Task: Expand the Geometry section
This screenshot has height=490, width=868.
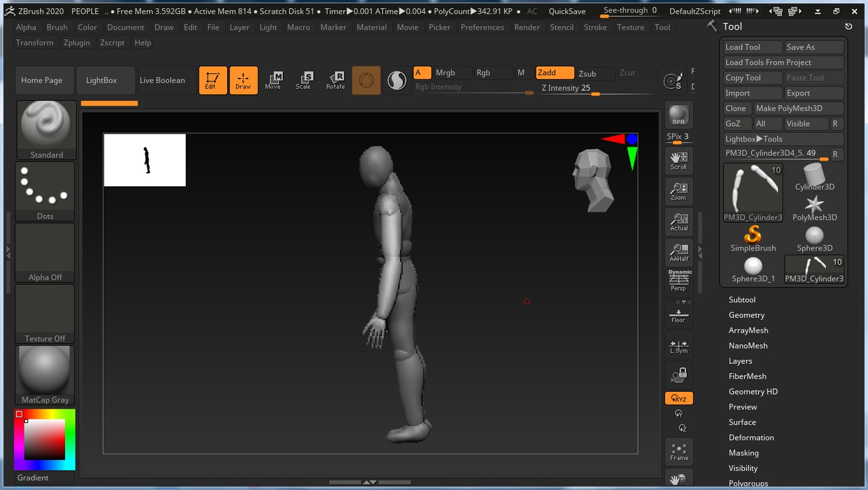Action: tap(746, 315)
